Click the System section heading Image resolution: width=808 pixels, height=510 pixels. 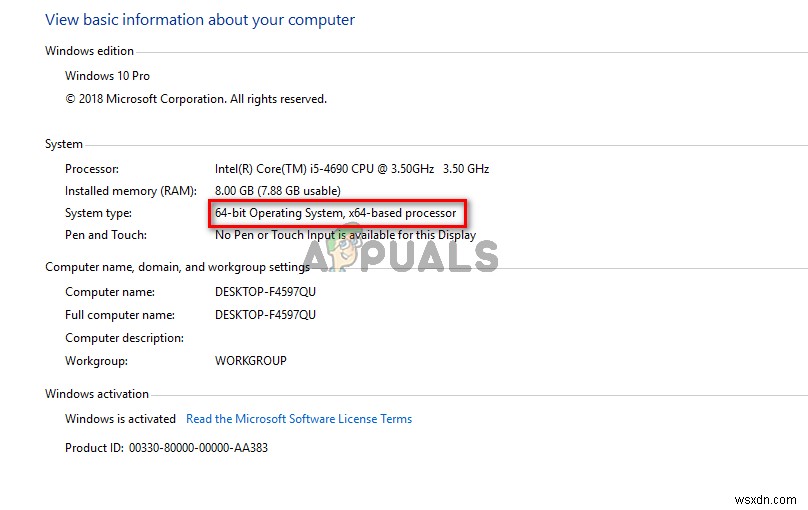coord(64,144)
